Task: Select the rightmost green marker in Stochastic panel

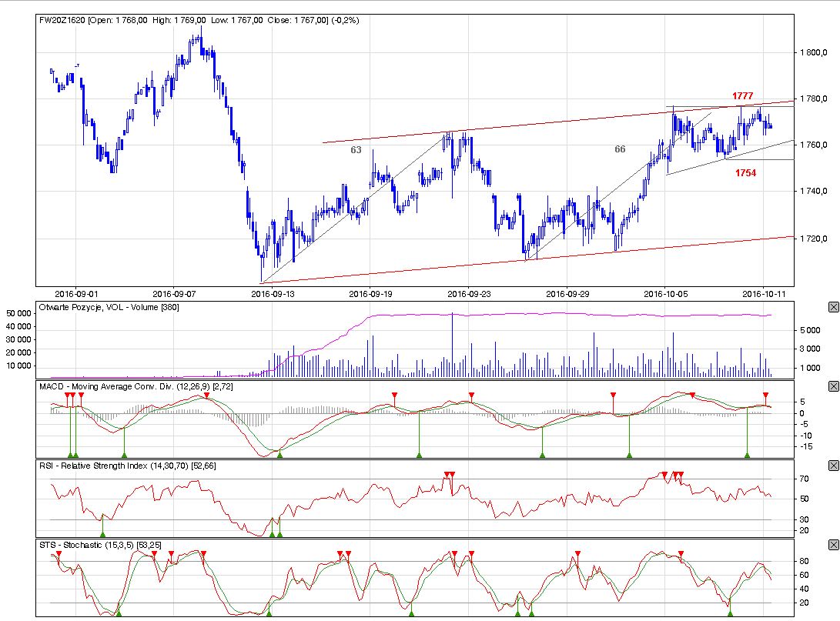Action: point(730,613)
